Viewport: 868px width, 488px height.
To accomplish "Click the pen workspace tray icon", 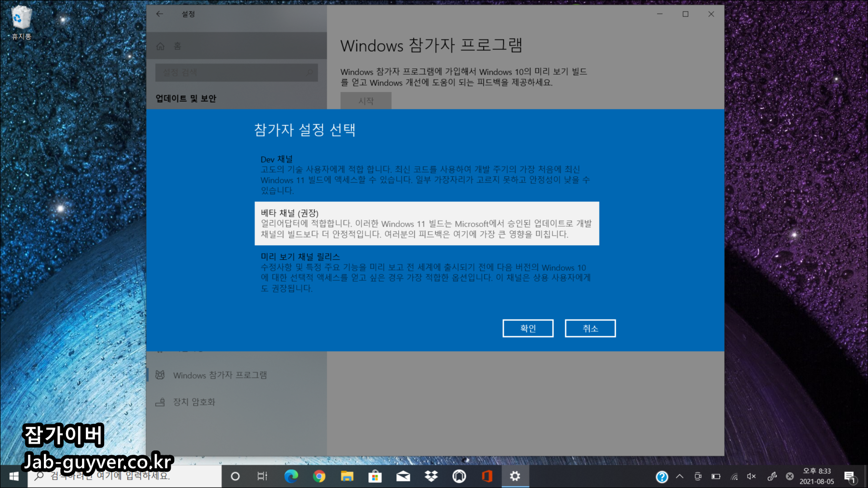I will pyautogui.click(x=772, y=476).
